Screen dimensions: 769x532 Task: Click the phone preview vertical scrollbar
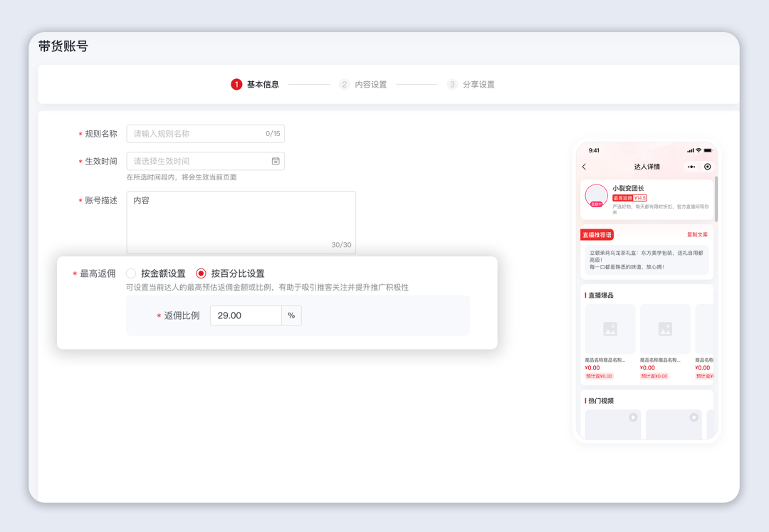click(x=716, y=199)
